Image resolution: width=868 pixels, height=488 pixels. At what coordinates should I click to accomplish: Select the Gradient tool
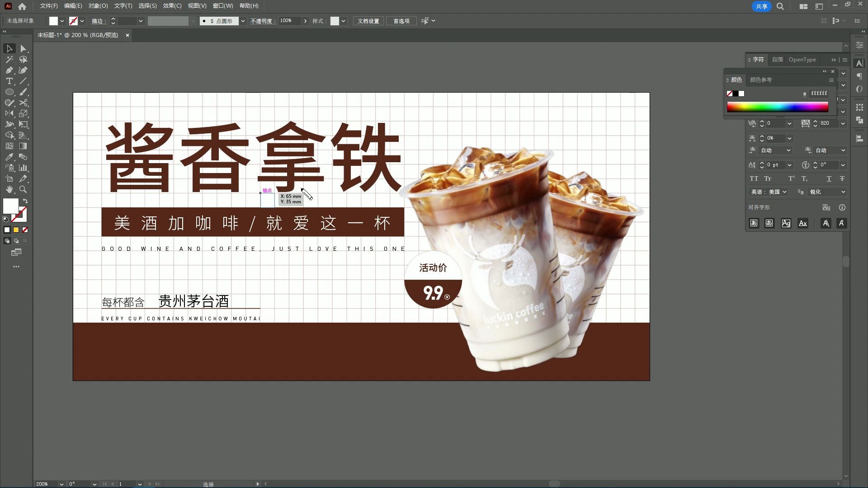coord(24,146)
